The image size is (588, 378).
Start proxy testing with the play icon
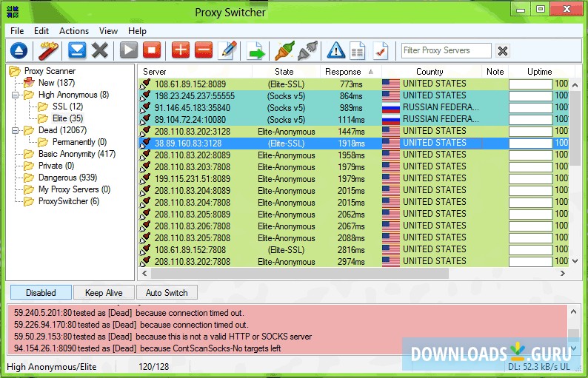[x=129, y=50]
